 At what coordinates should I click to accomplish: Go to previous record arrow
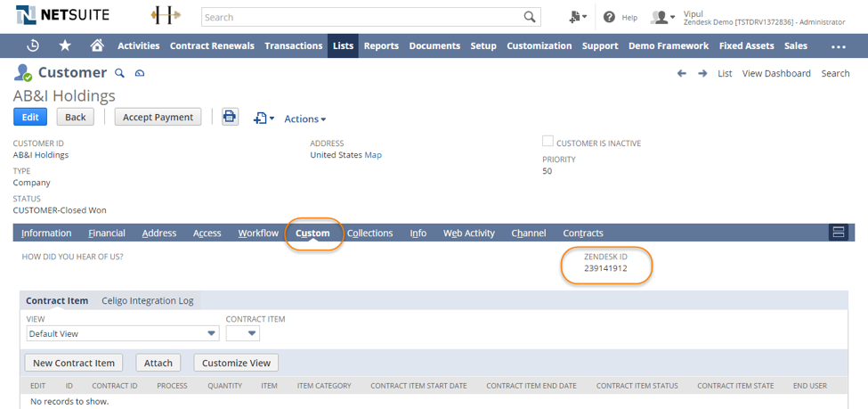[x=682, y=73]
